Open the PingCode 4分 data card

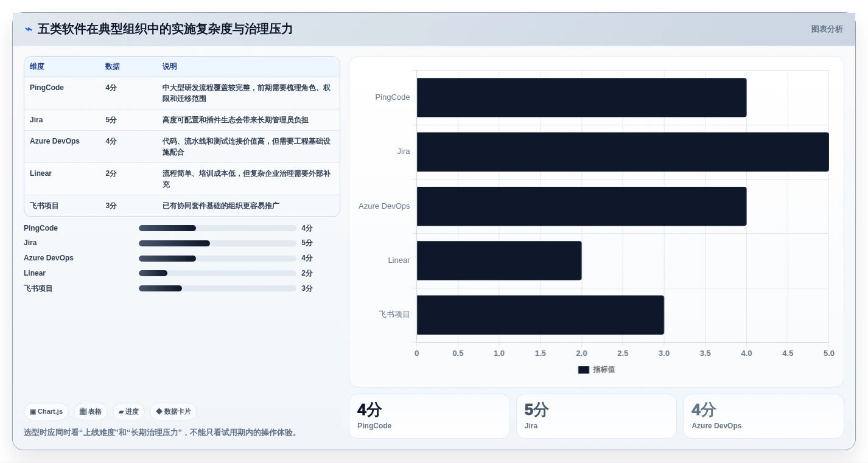pyautogui.click(x=429, y=416)
